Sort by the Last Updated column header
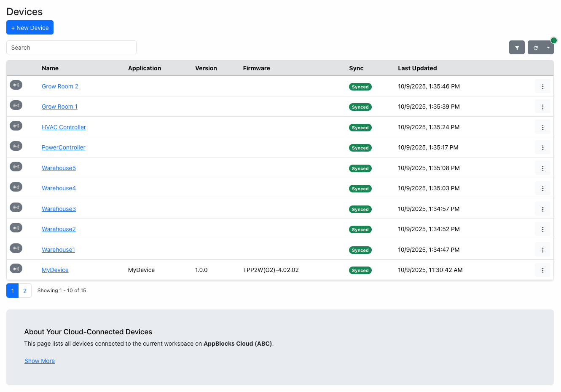Image resolution: width=561 pixels, height=392 pixels. pyautogui.click(x=417, y=68)
